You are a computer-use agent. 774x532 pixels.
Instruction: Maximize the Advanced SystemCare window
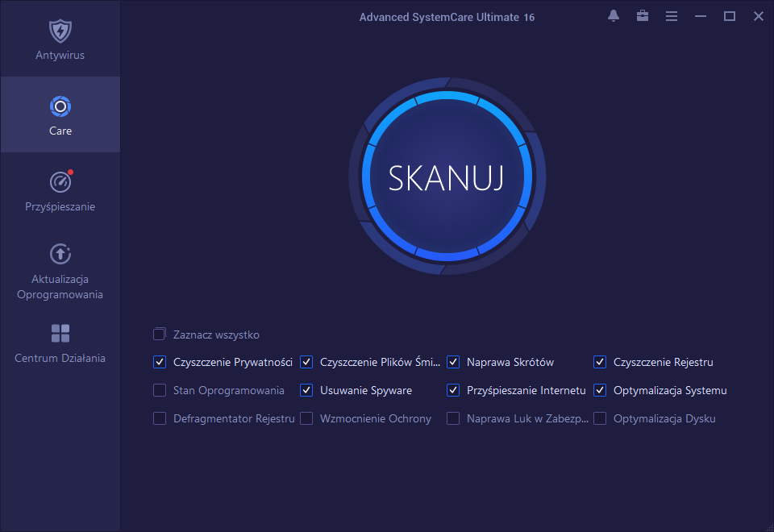[730, 16]
